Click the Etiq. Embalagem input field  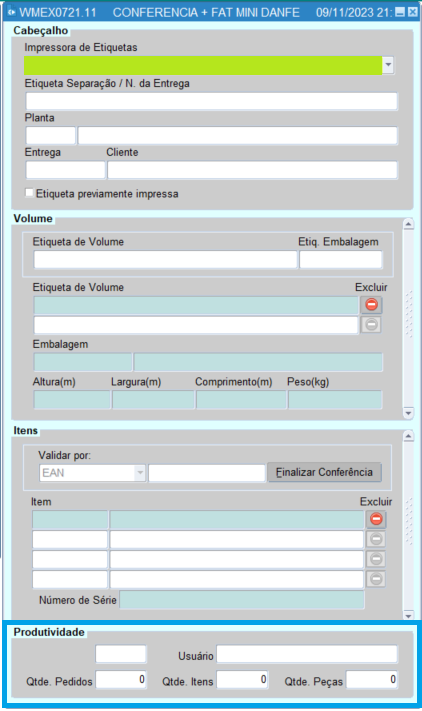click(341, 260)
